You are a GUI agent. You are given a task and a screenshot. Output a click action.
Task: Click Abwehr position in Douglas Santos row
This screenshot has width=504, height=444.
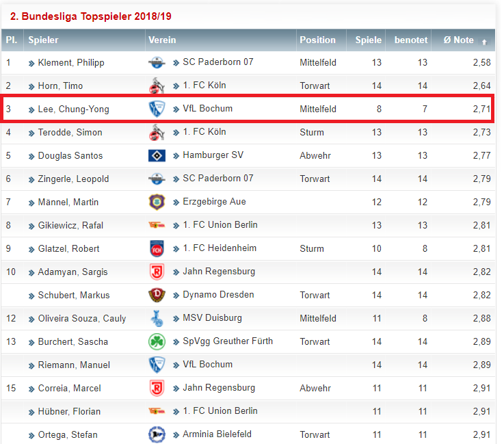(315, 155)
